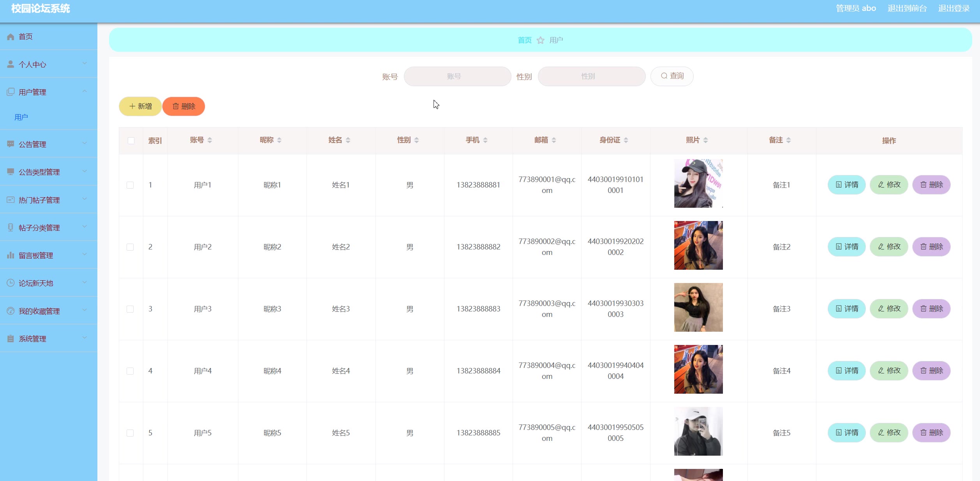The width and height of the screenshot is (980, 481).
Task: Click the star icon in breadcrumb bar
Action: pos(540,40)
